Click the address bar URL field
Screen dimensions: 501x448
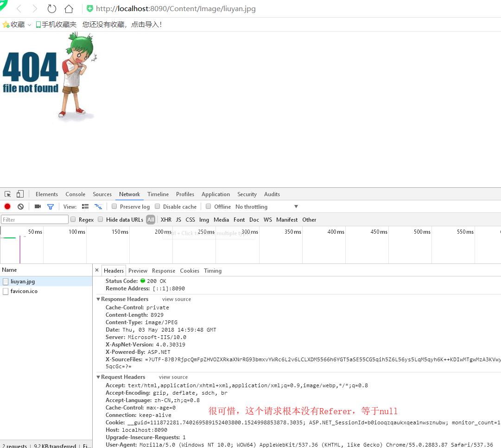tap(176, 9)
